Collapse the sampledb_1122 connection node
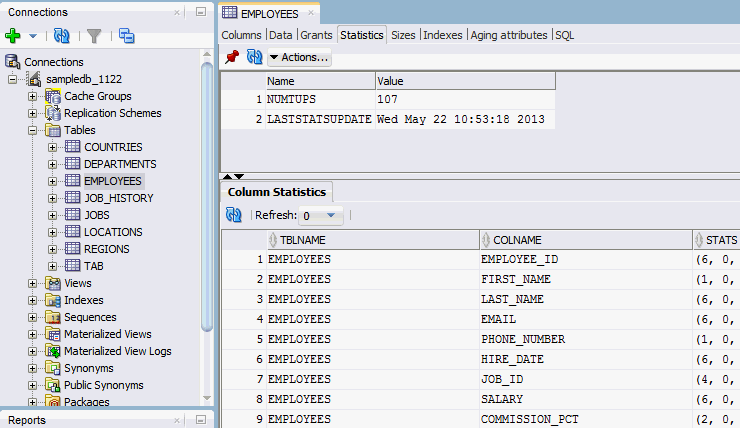This screenshot has height=428, width=740. 12,79
